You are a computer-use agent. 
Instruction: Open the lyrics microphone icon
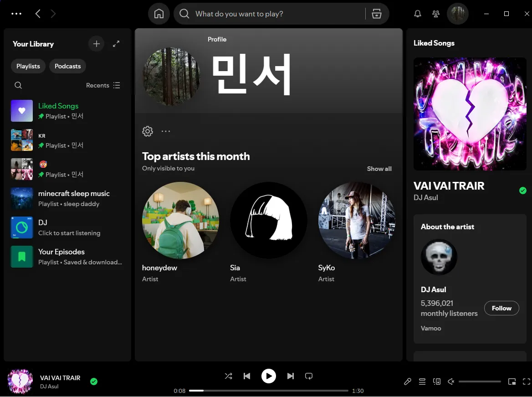[x=408, y=382]
